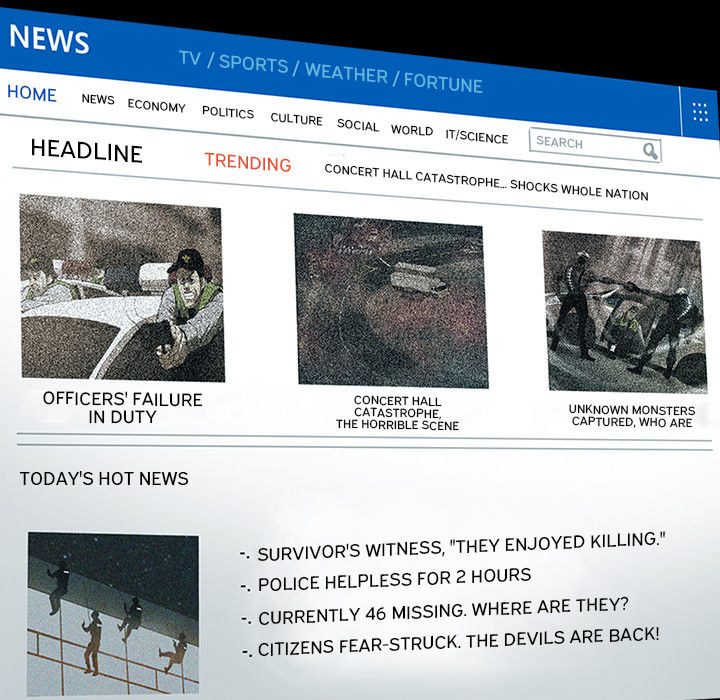The image size is (720, 700).
Task: Open the IT/SCIENCE tab
Action: (477, 136)
